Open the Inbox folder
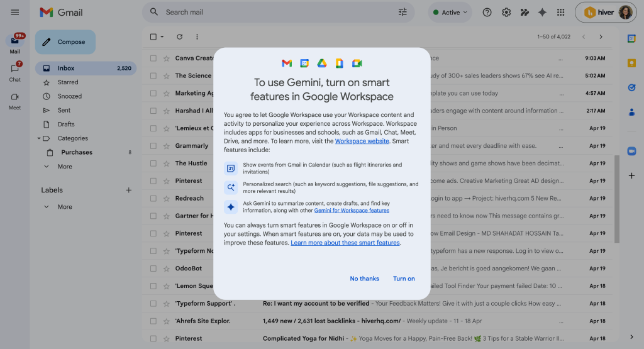 (86, 68)
